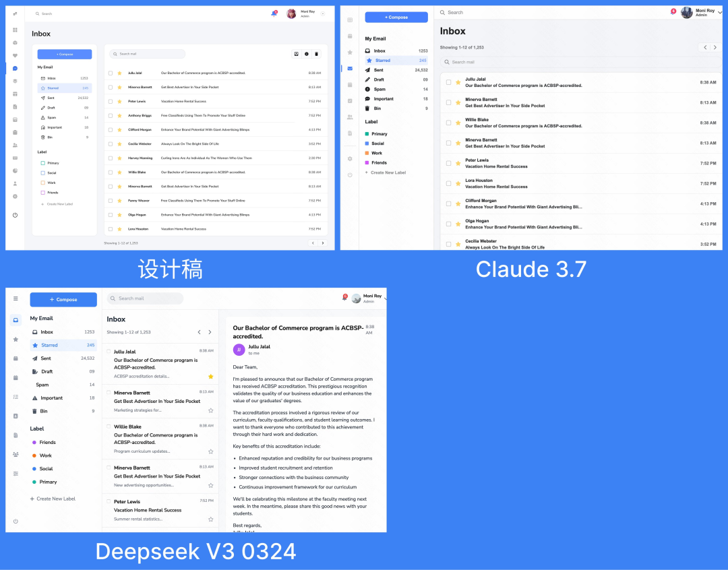The width and height of the screenshot is (728, 570).
Task: Select blue envelope icon in Claude 3.7 sidebar
Action: pyautogui.click(x=350, y=68)
